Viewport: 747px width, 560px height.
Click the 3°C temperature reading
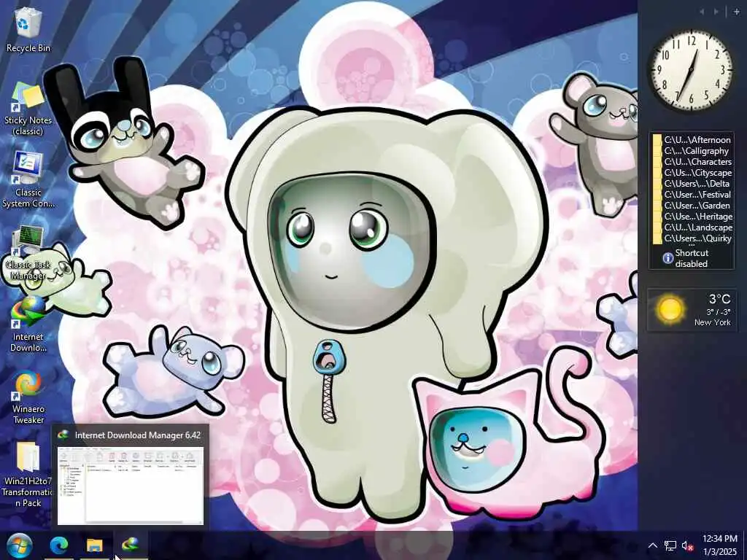click(719, 298)
